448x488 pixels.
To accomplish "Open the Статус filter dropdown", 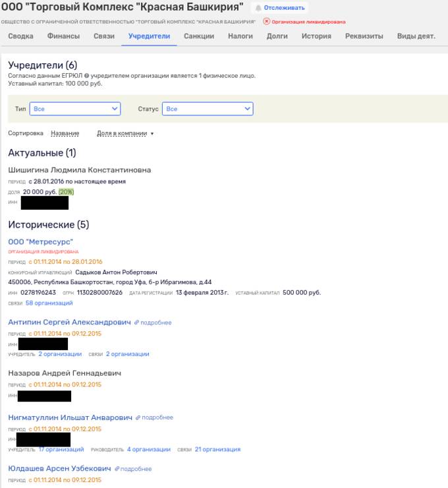I will (208, 109).
